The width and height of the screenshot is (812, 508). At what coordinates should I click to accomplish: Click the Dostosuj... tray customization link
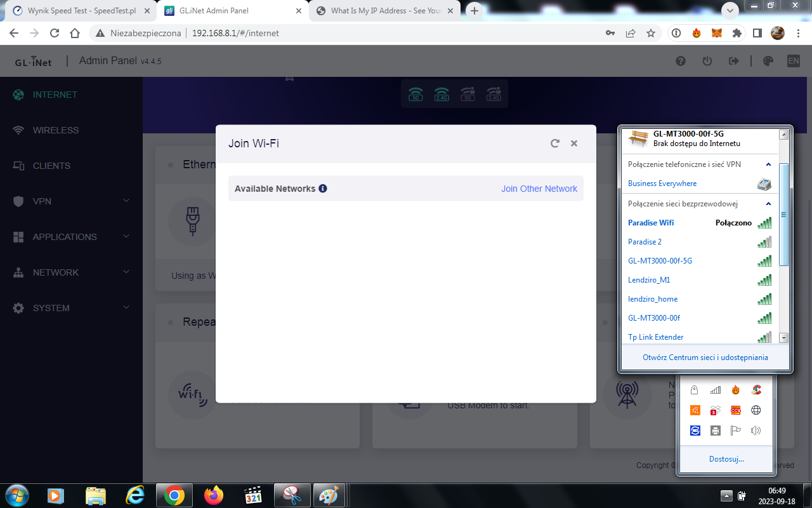pos(726,459)
